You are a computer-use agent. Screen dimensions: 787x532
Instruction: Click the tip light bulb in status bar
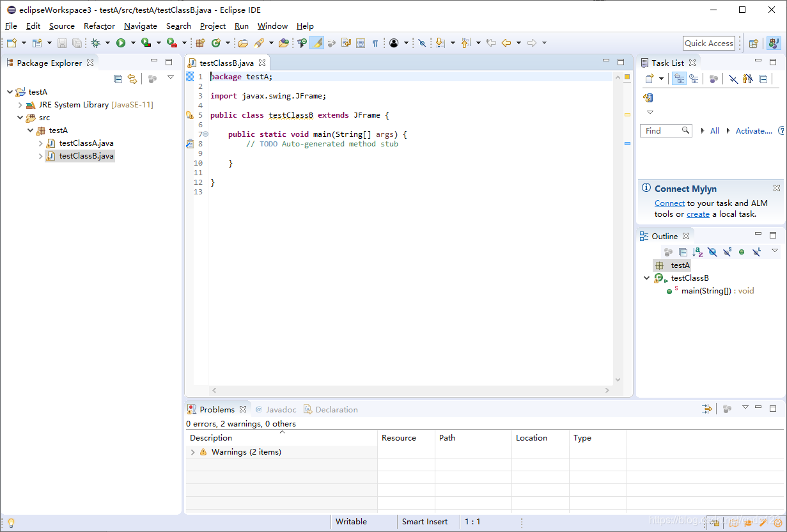(x=11, y=522)
